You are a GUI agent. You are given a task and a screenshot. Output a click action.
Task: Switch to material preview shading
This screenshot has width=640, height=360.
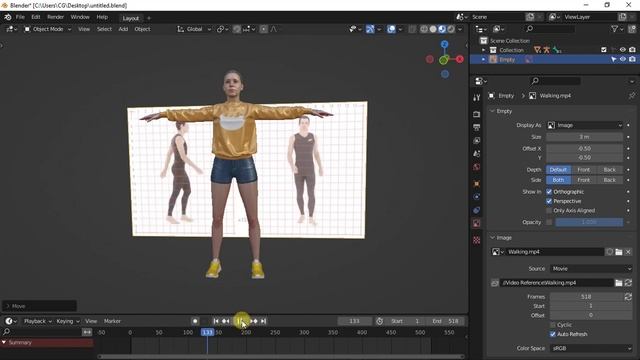pyautogui.click(x=442, y=29)
